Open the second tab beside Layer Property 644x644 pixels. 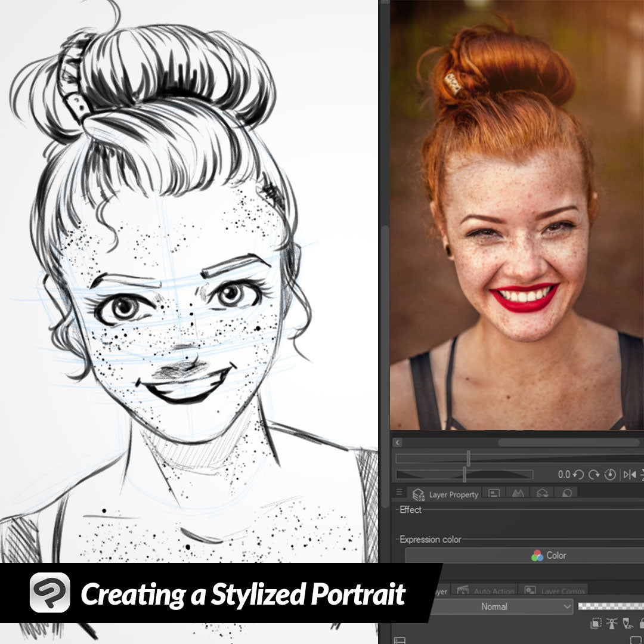[494, 494]
